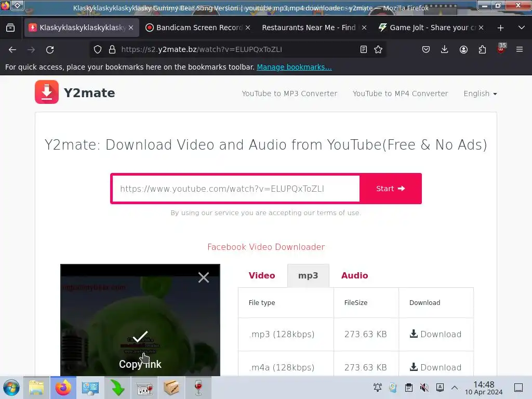Screen dimensions: 532x399
Task: Click the Firefox taskbar icon
Action: pyautogui.click(x=63, y=388)
